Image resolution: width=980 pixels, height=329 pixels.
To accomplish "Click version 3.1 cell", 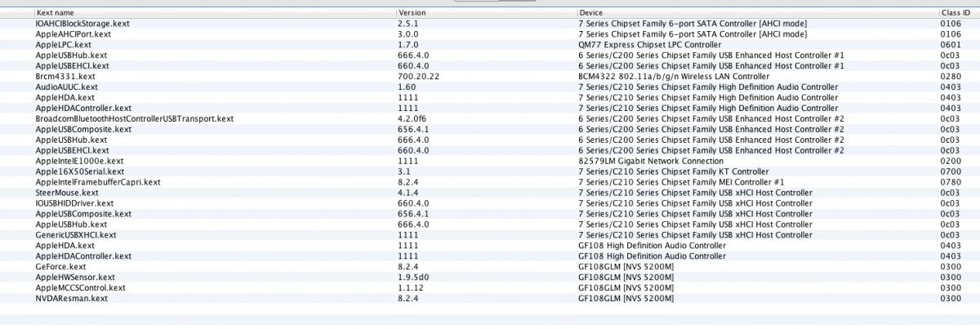I will (x=403, y=171).
